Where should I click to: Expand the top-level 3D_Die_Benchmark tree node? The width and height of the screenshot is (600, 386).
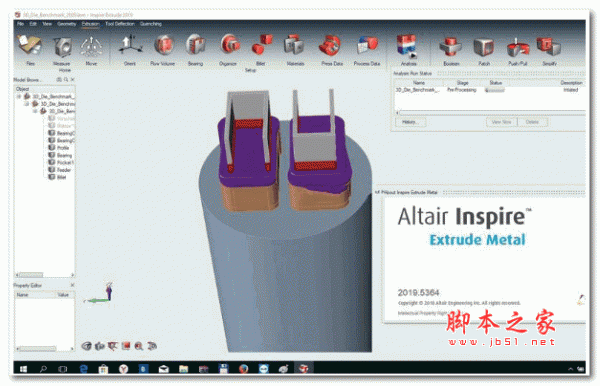coord(19,96)
